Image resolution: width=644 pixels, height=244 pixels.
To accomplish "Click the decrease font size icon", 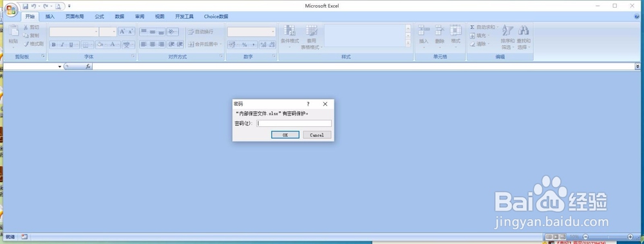I will tap(131, 32).
